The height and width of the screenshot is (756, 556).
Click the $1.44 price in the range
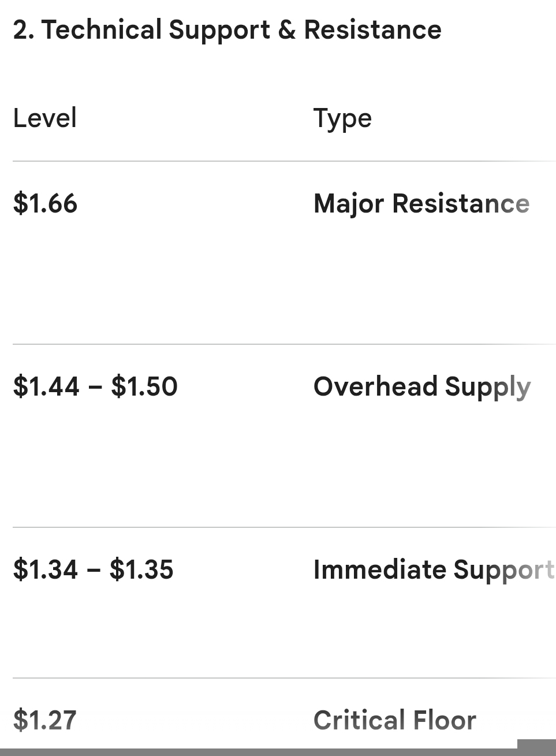pyautogui.click(x=46, y=386)
